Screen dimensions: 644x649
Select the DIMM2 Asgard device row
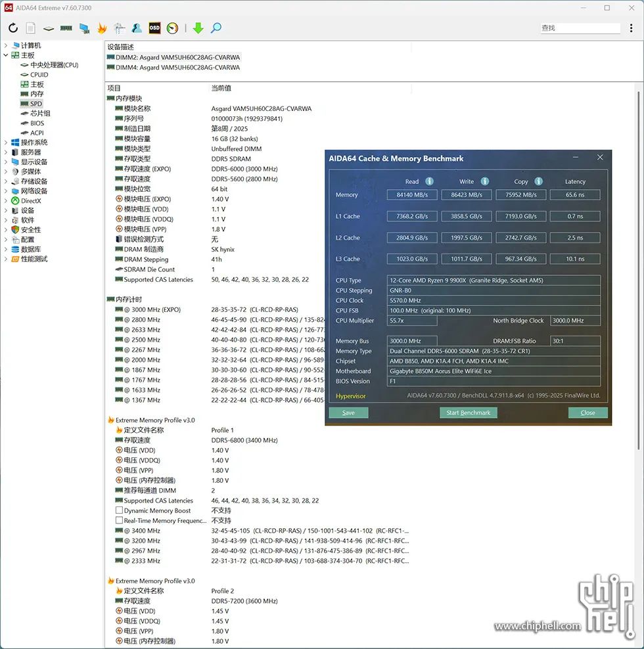pos(173,57)
